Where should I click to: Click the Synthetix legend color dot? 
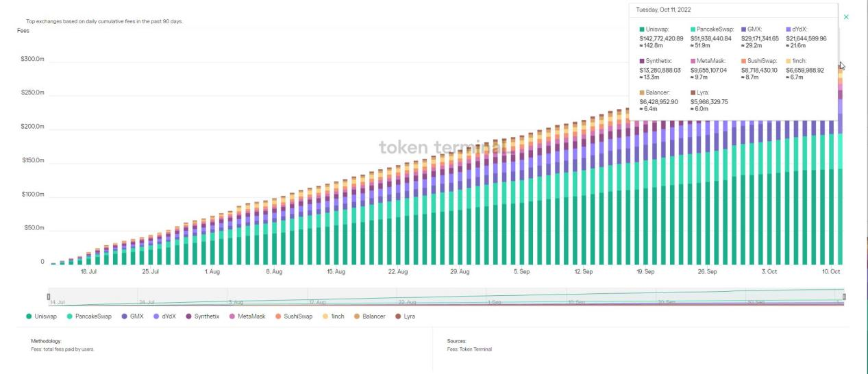(x=188, y=316)
